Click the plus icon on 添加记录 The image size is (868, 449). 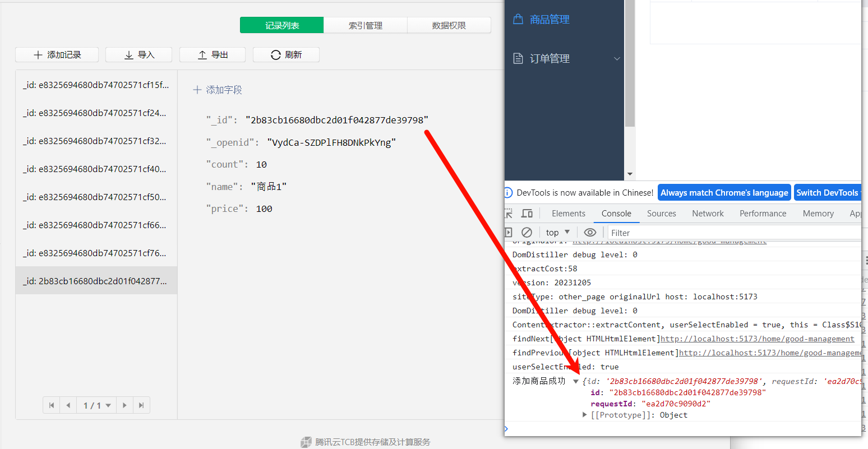38,55
